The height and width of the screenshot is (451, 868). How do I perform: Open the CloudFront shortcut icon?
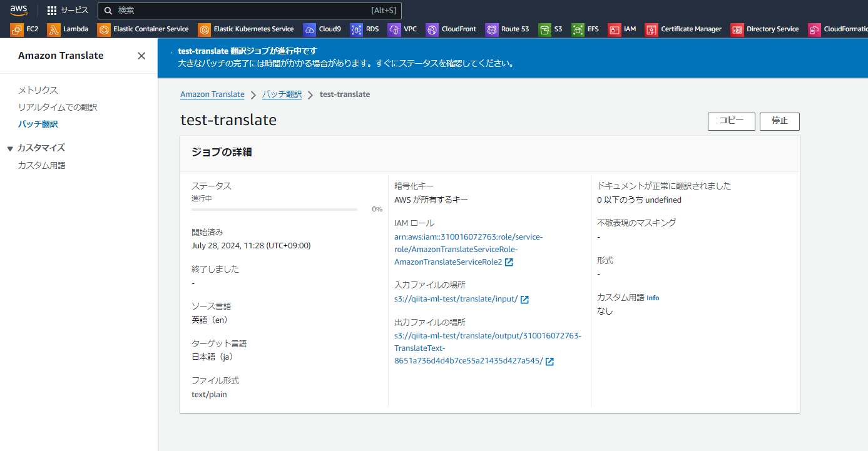click(x=432, y=29)
